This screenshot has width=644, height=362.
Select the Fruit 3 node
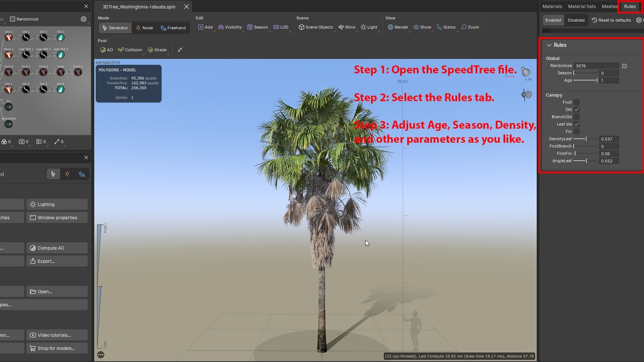[78, 72]
